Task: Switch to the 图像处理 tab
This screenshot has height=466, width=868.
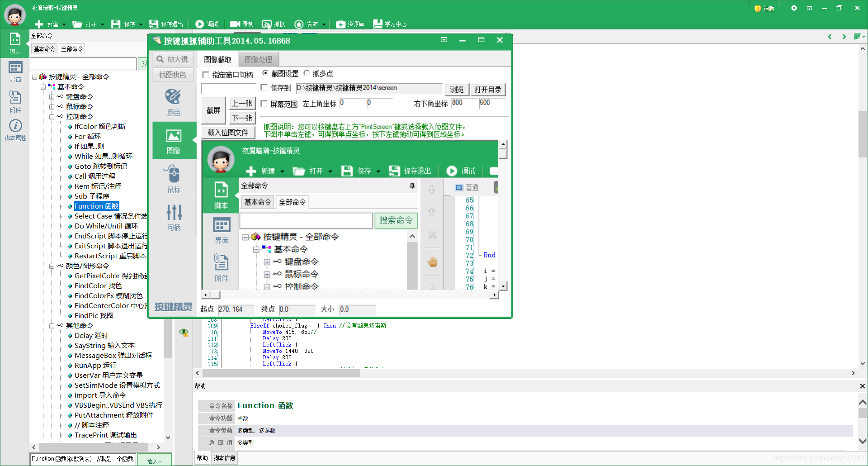Action: (x=259, y=59)
